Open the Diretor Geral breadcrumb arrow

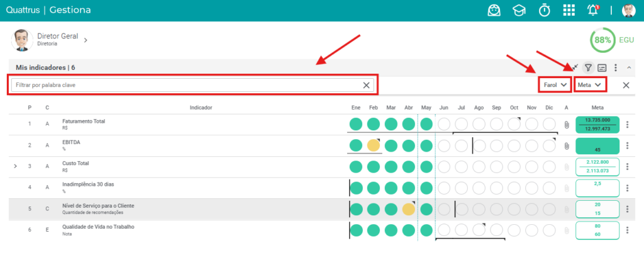click(x=86, y=40)
